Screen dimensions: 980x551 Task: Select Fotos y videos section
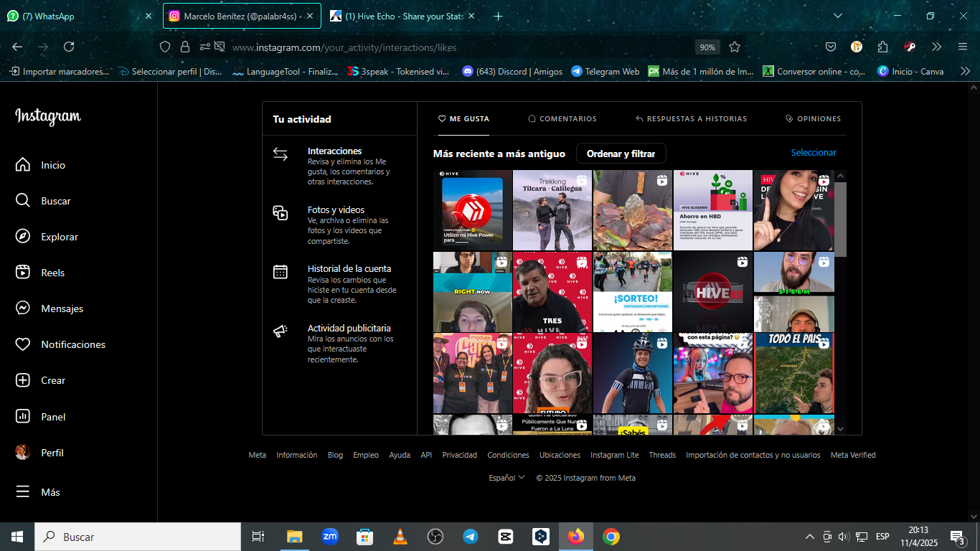coord(339,225)
